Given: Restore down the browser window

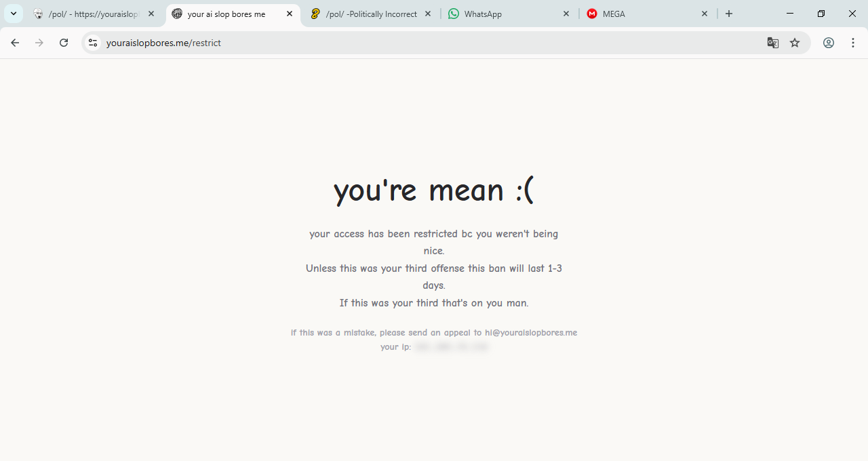Looking at the screenshot, I should click(x=821, y=14).
